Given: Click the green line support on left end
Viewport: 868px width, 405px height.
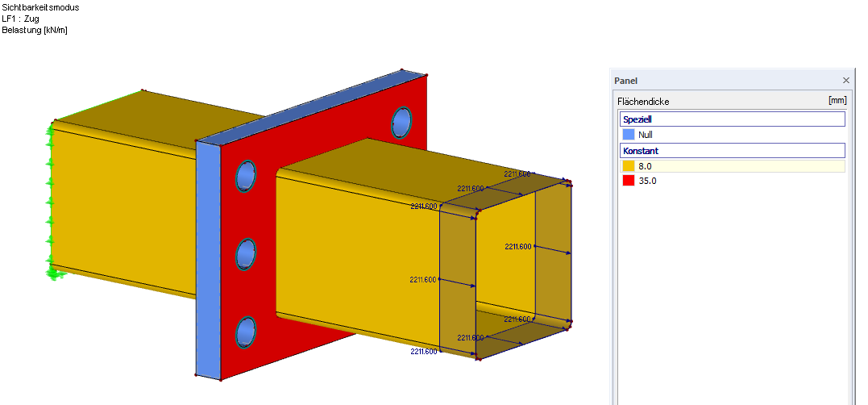Looking at the screenshot, I should pyautogui.click(x=52, y=202).
